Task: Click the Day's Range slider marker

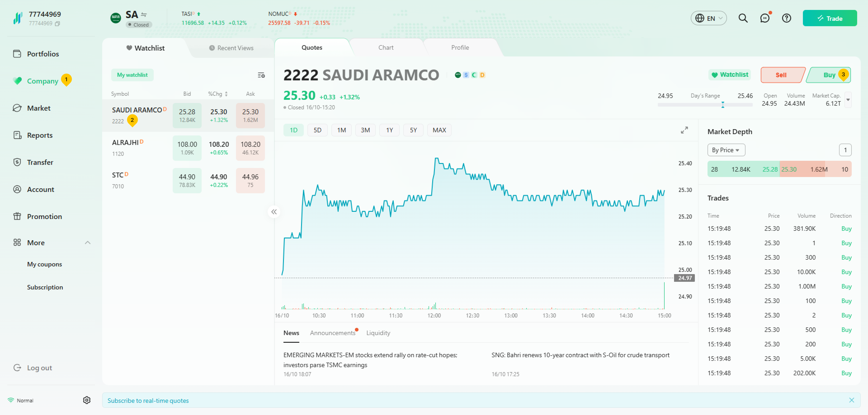Action: 722,105
